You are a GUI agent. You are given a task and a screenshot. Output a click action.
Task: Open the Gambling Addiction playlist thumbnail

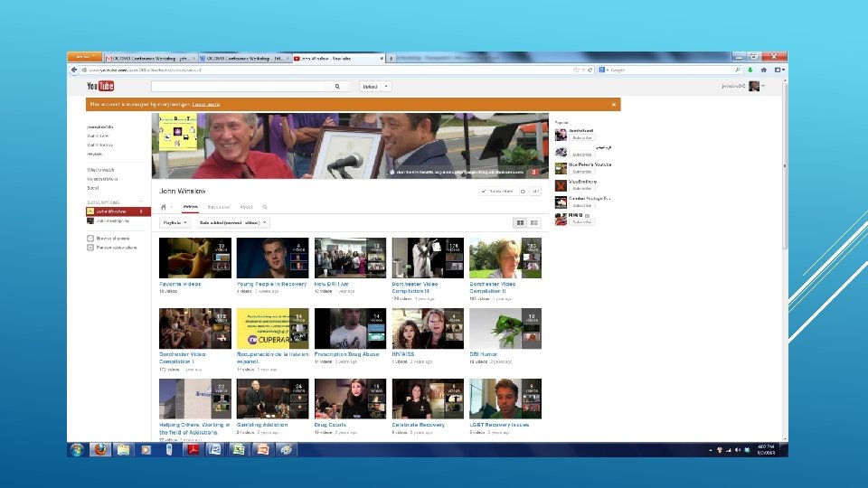(272, 399)
